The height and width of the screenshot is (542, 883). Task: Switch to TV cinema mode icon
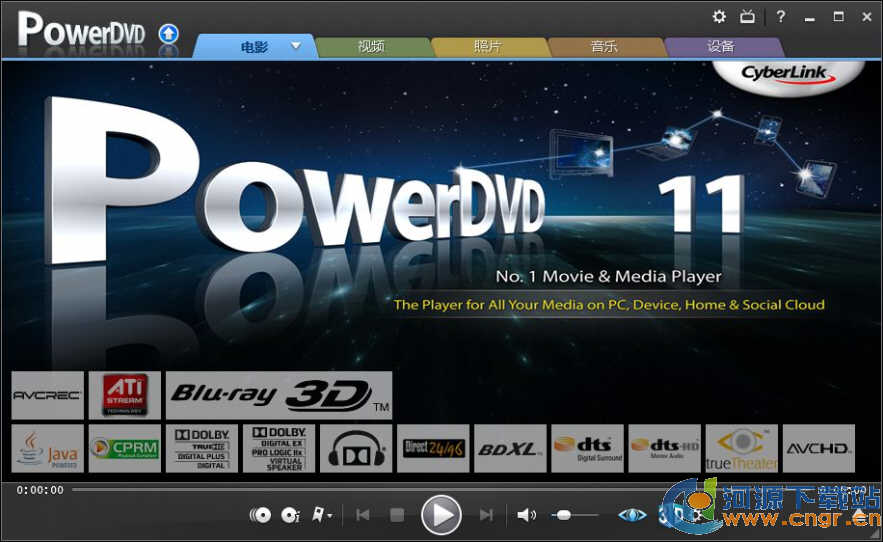pos(747,17)
